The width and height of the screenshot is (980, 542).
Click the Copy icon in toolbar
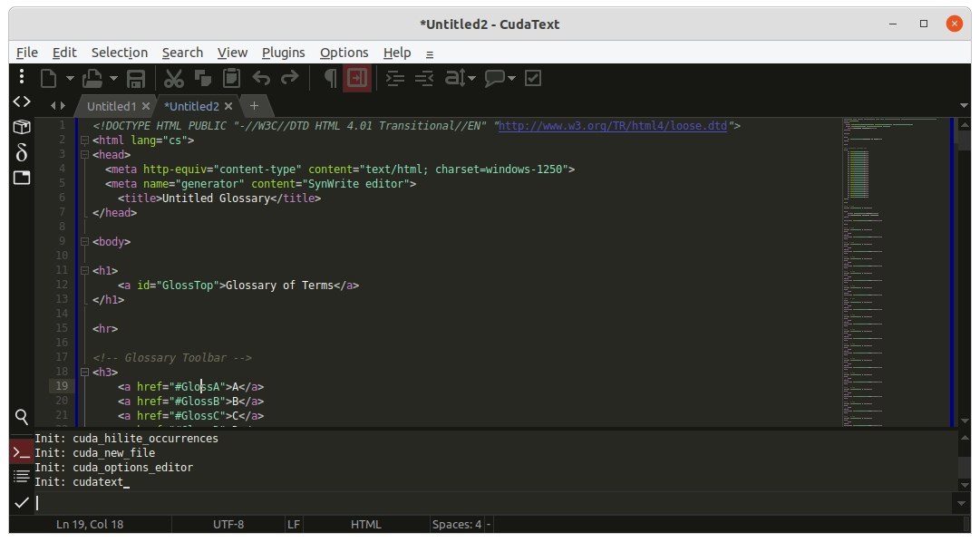click(x=202, y=79)
